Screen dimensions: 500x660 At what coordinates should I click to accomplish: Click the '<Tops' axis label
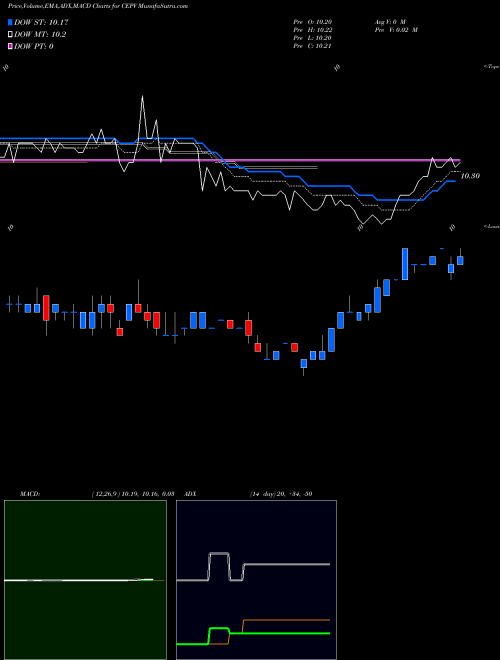492,67
